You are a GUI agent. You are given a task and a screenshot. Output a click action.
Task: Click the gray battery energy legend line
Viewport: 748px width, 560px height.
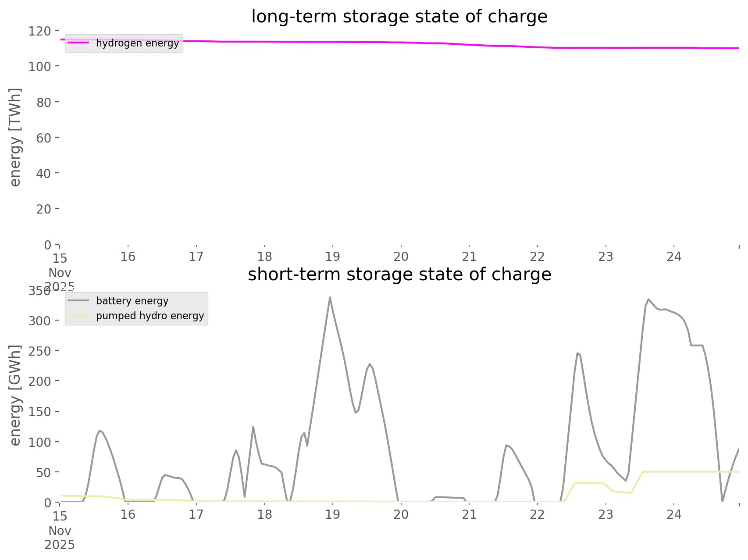[78, 301]
